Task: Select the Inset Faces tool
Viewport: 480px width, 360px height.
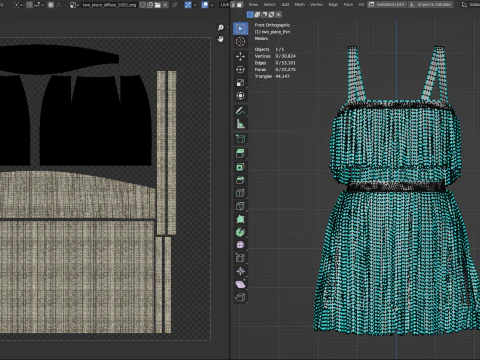Action: [240, 167]
